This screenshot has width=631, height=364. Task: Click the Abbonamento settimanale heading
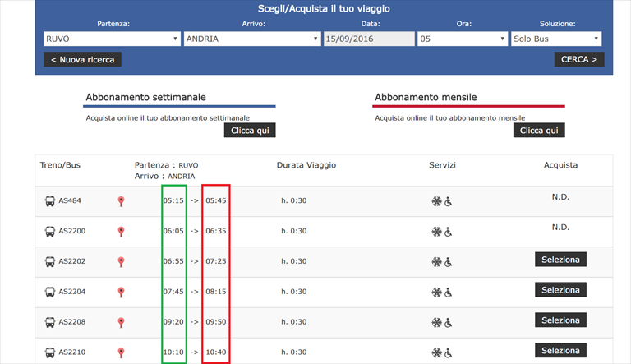pos(145,97)
